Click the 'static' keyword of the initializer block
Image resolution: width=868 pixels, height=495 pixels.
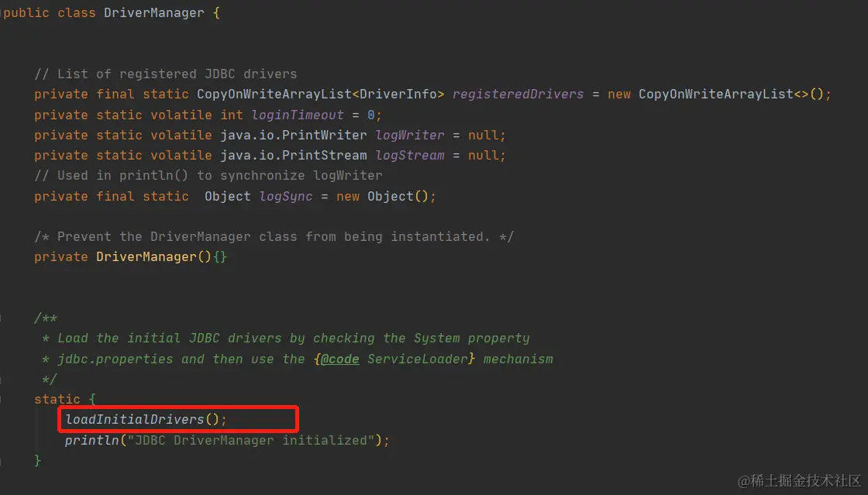(x=57, y=399)
